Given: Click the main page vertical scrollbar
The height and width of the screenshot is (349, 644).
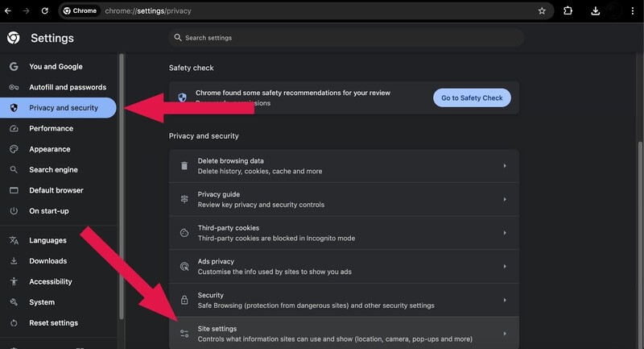Looking at the screenshot, I should (x=640, y=244).
